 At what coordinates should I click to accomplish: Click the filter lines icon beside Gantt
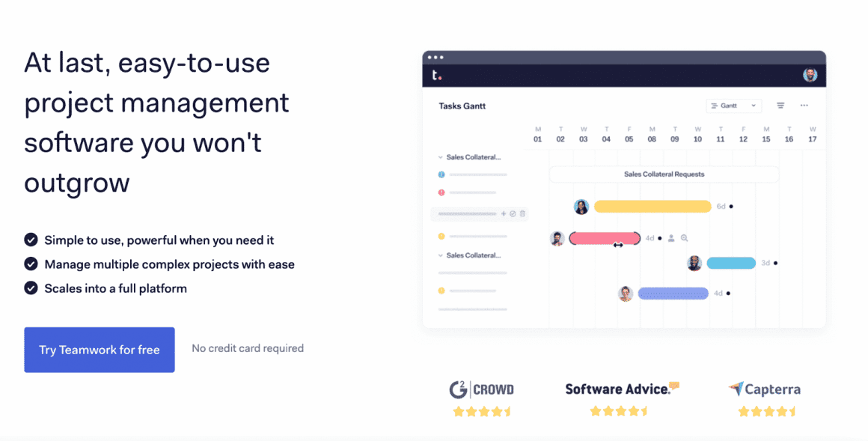tap(780, 106)
